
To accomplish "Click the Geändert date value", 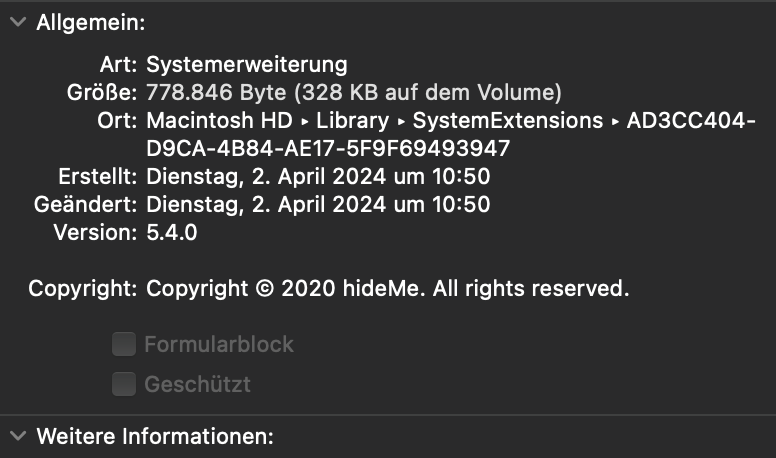I will pos(318,205).
